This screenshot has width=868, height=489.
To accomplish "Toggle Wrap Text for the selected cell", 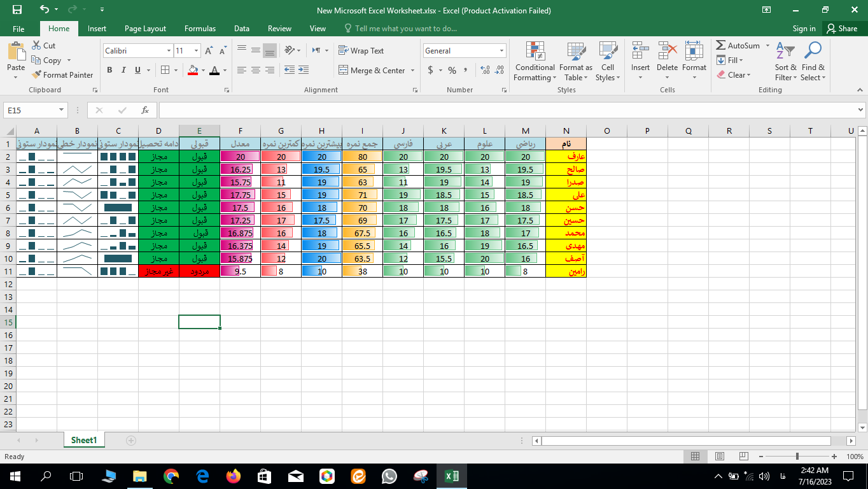I will [x=361, y=51].
